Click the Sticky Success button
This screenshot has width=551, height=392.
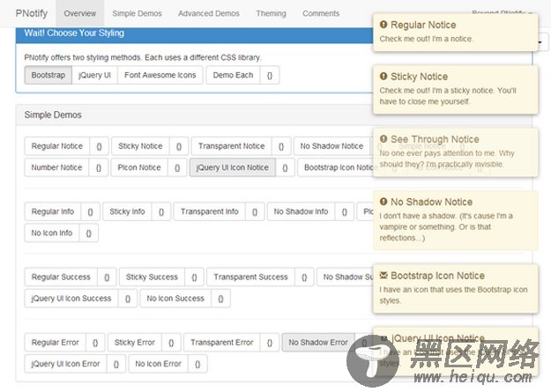(x=153, y=277)
